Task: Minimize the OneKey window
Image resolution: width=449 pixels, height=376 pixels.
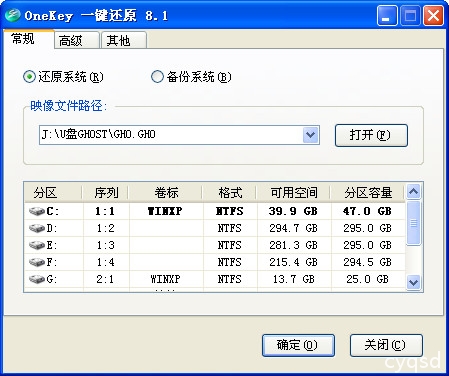Action: 387,16
